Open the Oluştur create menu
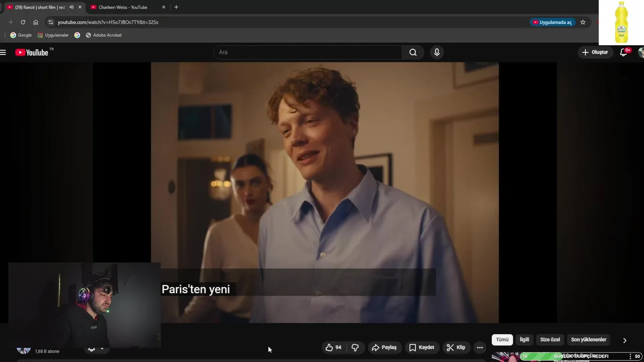This screenshot has width=644, height=362. [595, 52]
